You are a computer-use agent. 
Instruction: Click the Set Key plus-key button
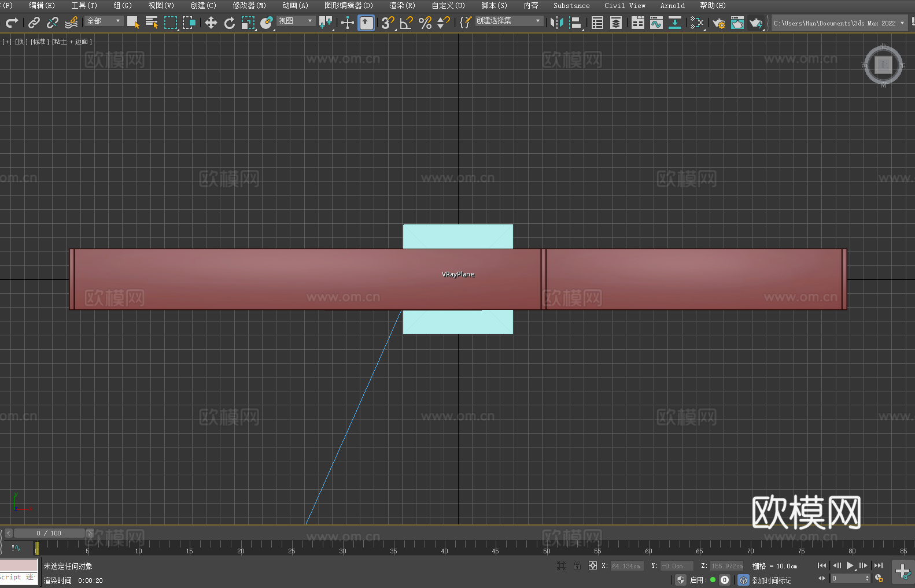(902, 571)
